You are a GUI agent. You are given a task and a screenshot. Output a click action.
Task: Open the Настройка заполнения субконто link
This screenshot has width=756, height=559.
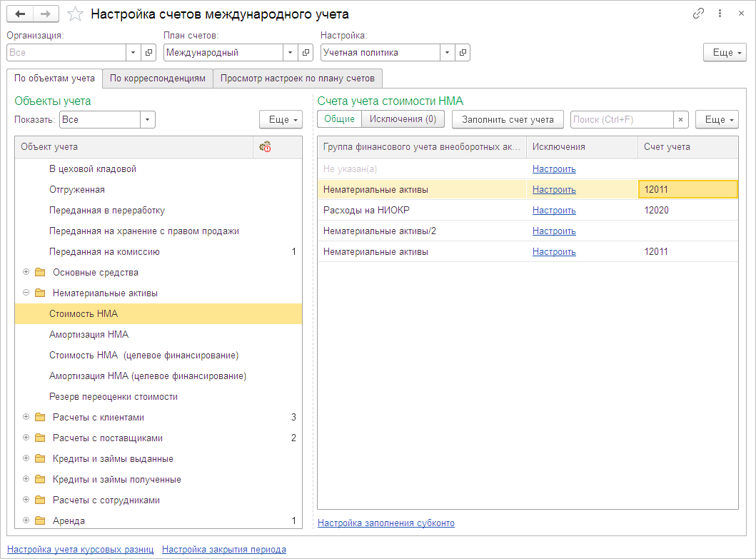coord(385,523)
